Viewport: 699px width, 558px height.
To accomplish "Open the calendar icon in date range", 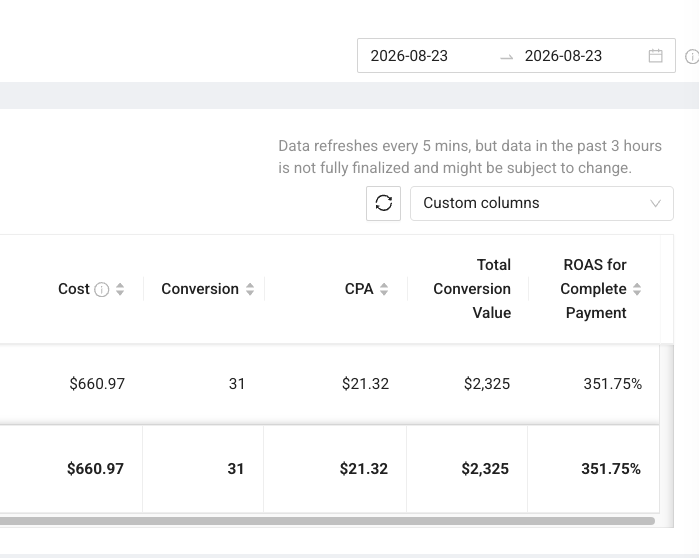I will coord(655,56).
